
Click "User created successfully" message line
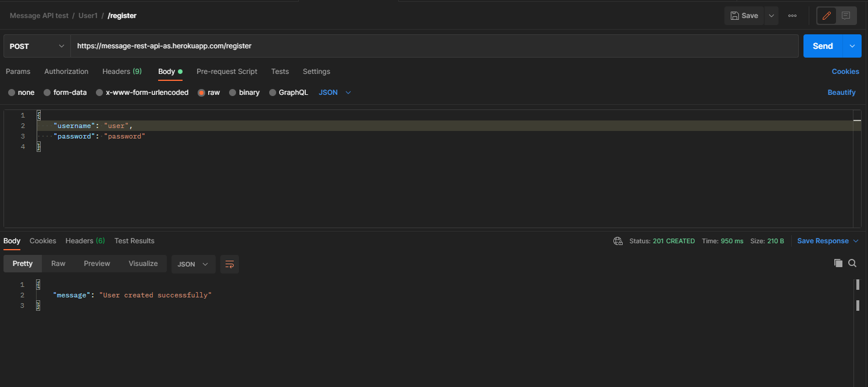[131, 295]
